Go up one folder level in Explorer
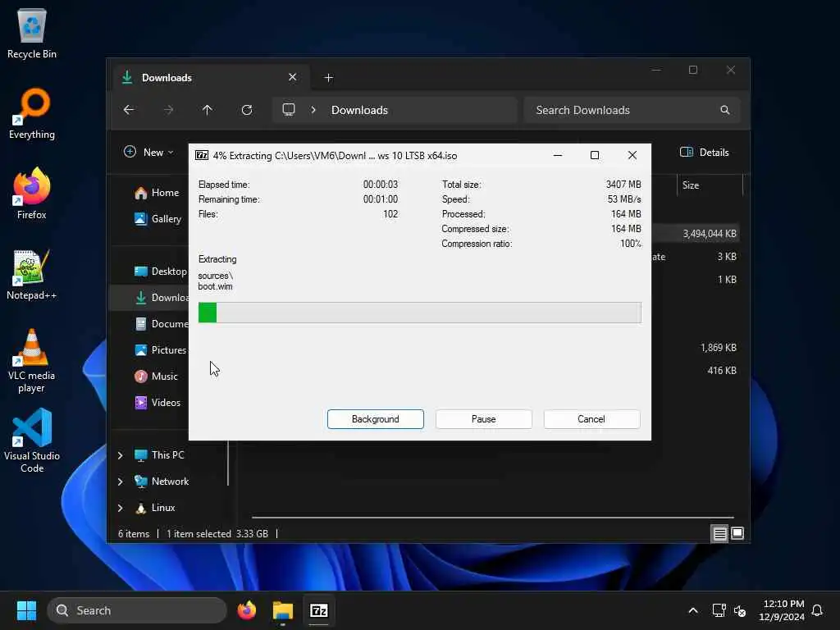840x630 pixels. 208,110
